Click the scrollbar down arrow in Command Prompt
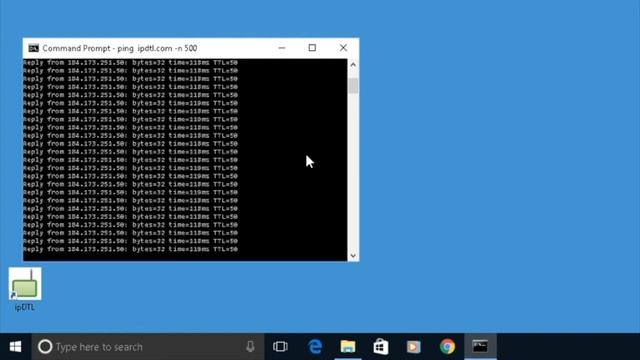Screen dimensions: 640x360 point(353,256)
